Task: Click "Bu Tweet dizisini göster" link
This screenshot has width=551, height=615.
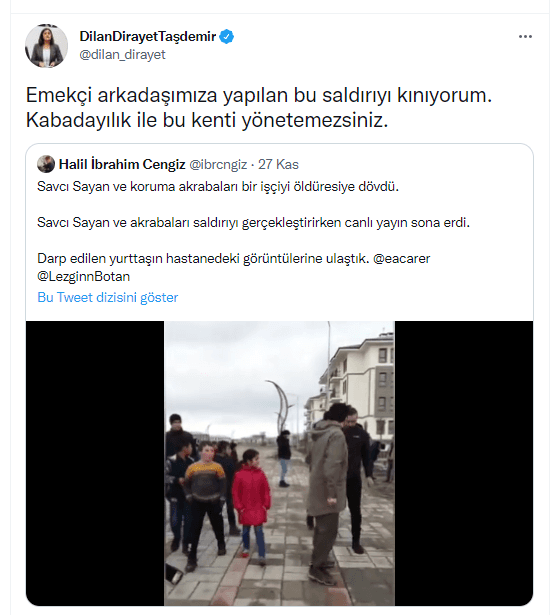Action: pos(107,297)
